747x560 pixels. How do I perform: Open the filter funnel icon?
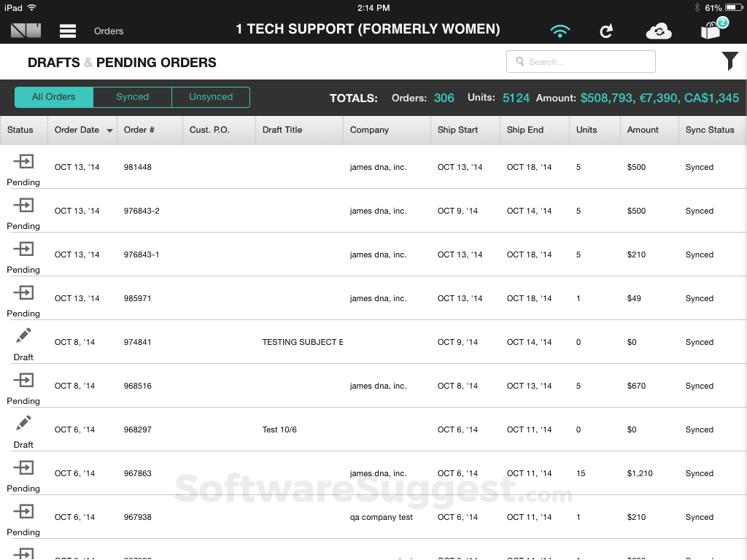coord(729,61)
